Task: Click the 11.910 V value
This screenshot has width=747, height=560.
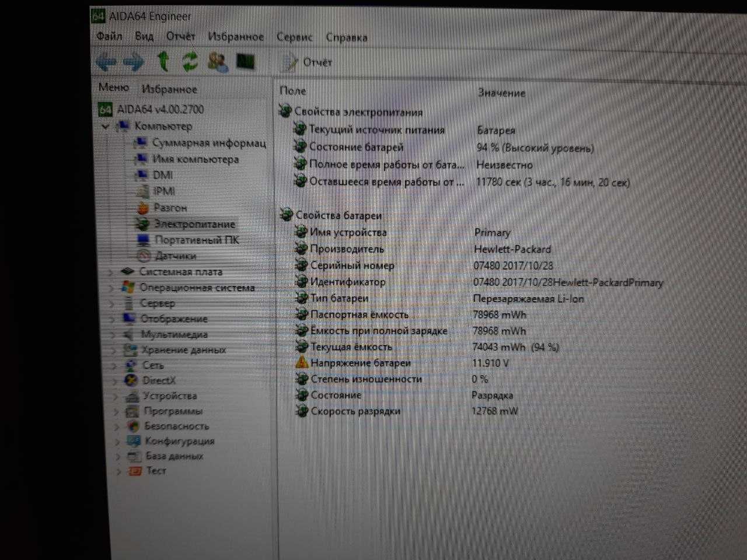Action: (x=490, y=363)
